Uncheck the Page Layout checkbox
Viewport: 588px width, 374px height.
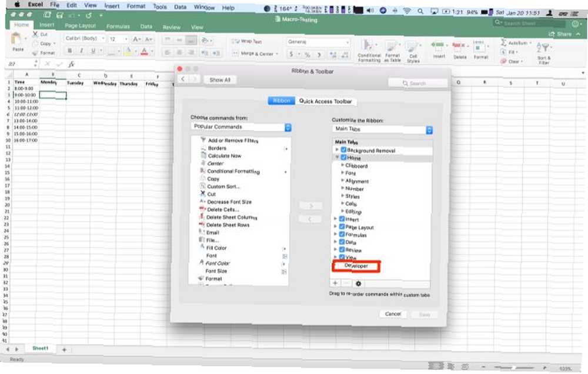tap(342, 226)
